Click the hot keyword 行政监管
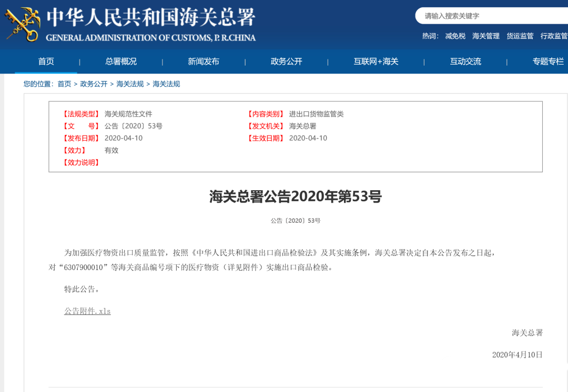568x392 pixels. (x=554, y=36)
